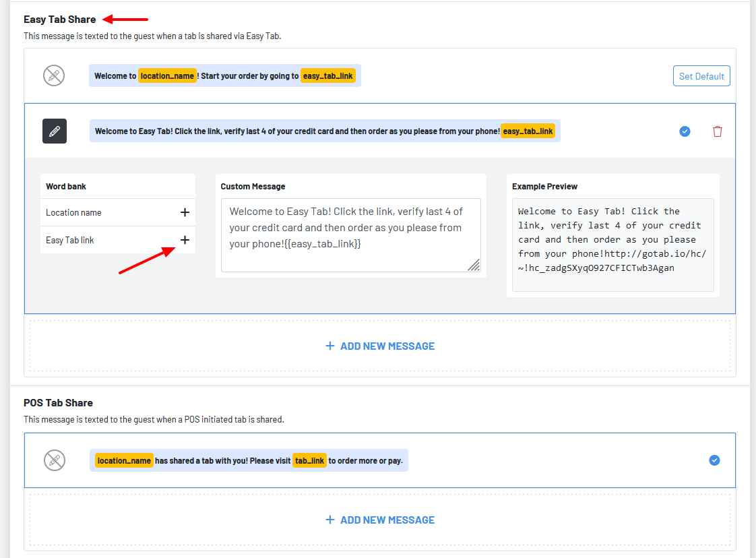Select the location_name tag in the POS message
The width and height of the screenshot is (756, 558).
tap(124, 460)
